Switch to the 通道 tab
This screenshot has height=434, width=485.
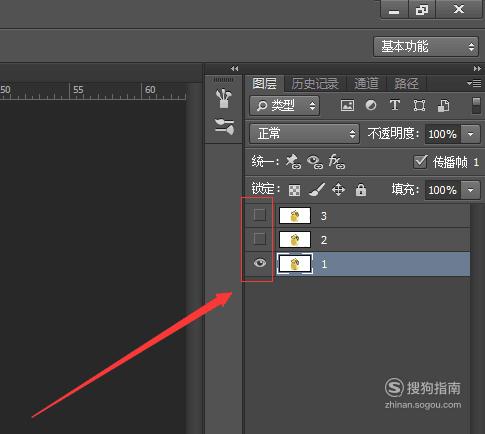[366, 83]
